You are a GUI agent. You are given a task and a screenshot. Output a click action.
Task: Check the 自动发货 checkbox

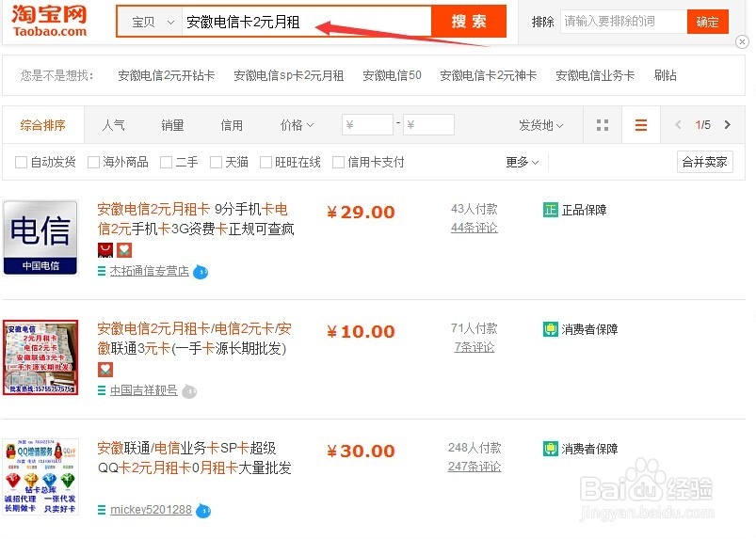[x=21, y=163]
